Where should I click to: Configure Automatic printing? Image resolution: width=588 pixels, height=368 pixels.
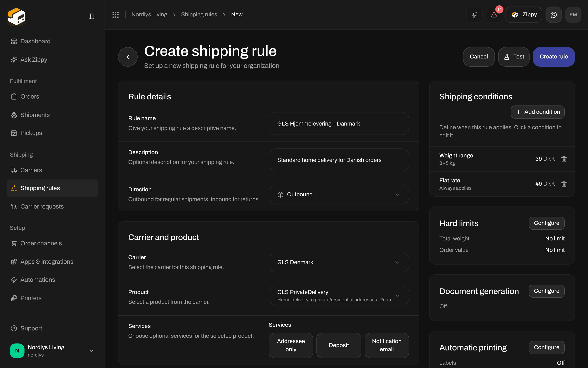546,348
